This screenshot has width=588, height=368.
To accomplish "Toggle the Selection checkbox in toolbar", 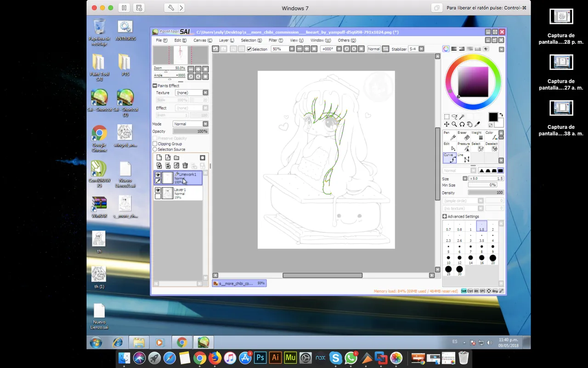I will point(249,49).
